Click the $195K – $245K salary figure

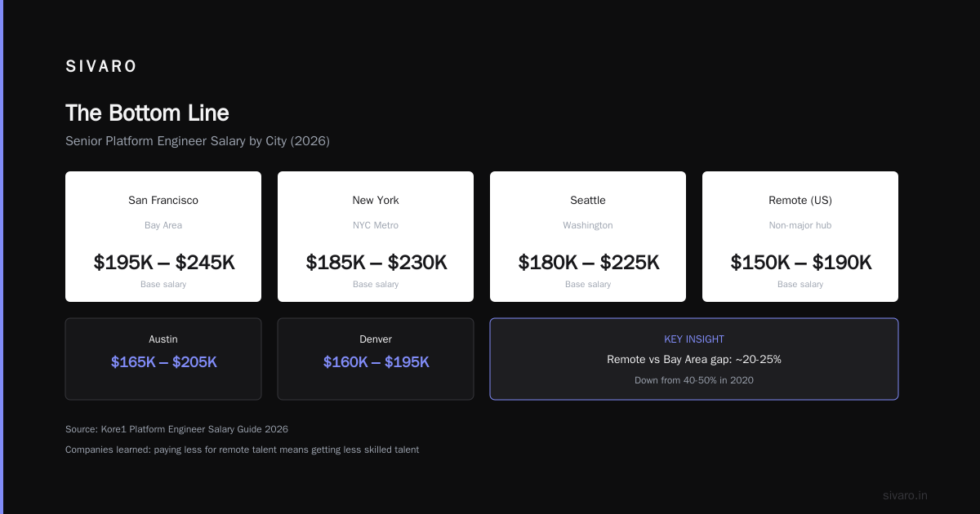click(163, 262)
